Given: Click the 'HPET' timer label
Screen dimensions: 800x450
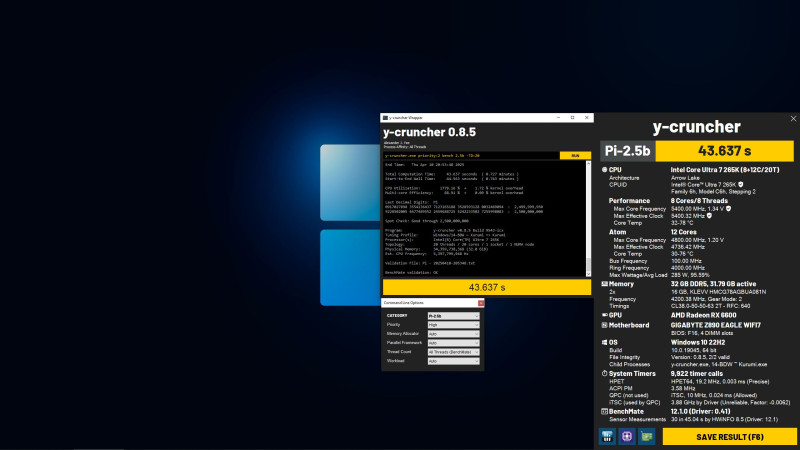Looking at the screenshot, I should point(616,382).
